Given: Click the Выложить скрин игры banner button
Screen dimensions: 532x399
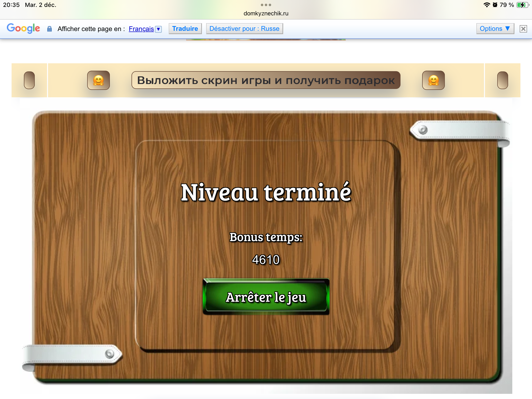Looking at the screenshot, I should pos(266,80).
